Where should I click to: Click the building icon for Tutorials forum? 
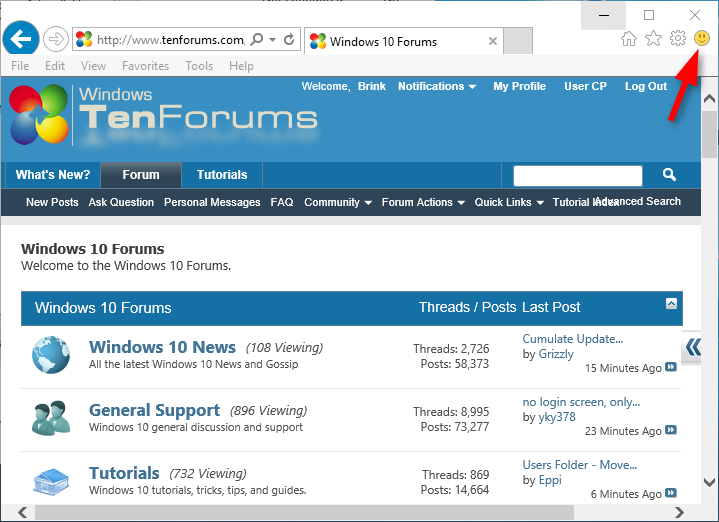pyautogui.click(x=51, y=482)
